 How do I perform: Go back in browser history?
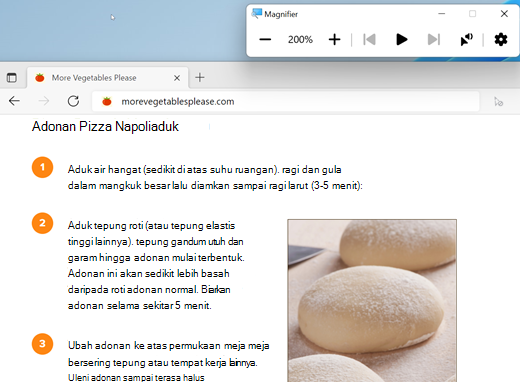coord(14,101)
